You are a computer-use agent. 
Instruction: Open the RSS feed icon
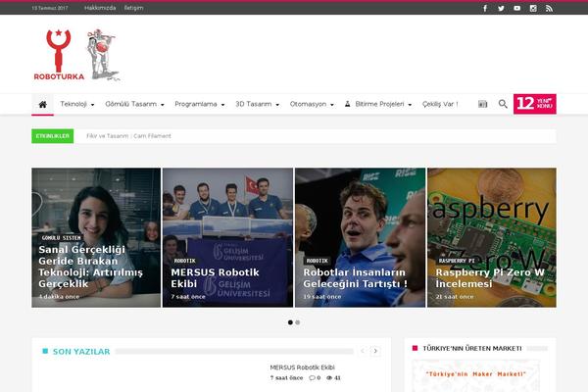pos(550,8)
